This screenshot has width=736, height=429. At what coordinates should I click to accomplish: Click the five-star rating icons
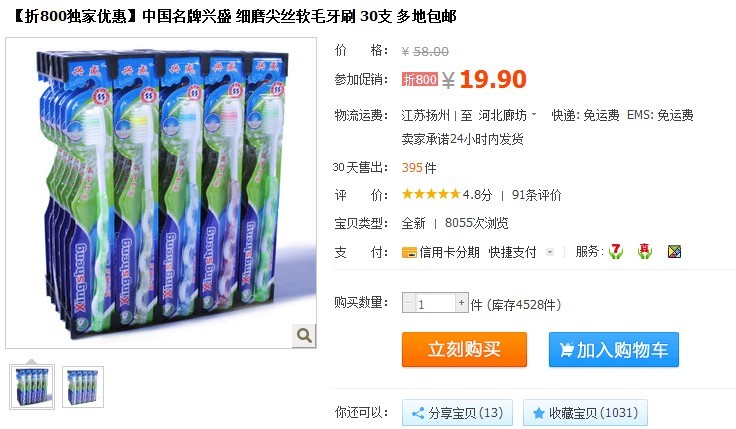pos(430,194)
